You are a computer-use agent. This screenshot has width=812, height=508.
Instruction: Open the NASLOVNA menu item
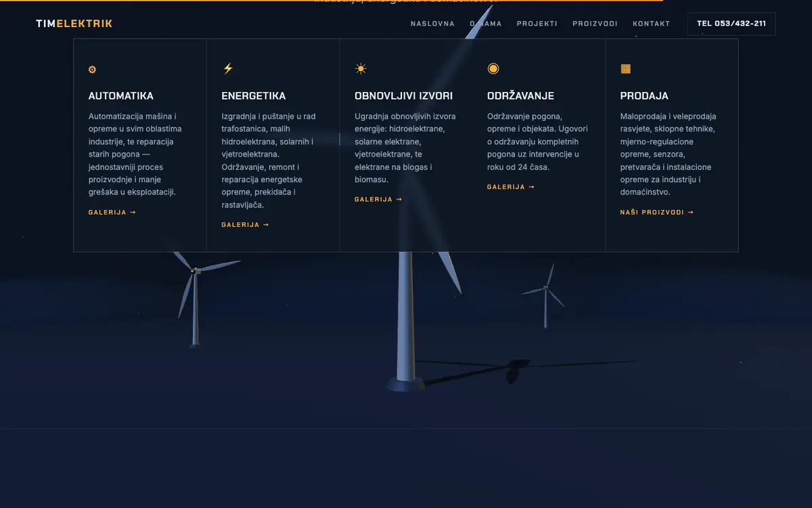tap(432, 24)
